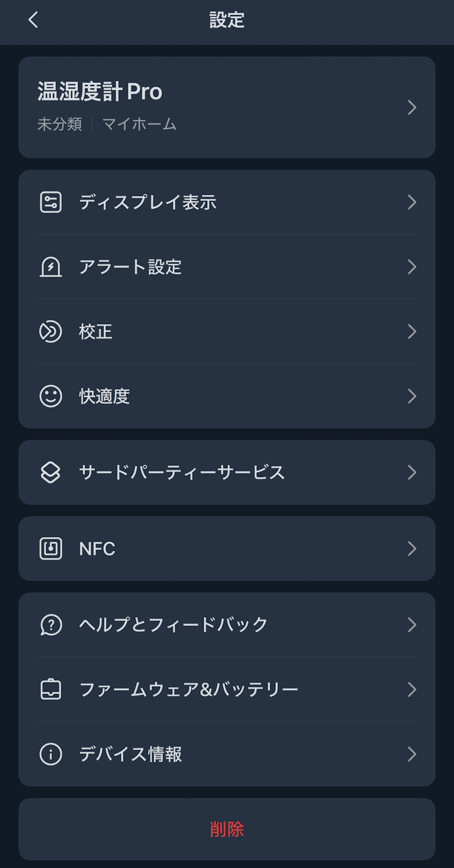The width and height of the screenshot is (454, 868).
Task: Select 快適度 menu item
Action: (104, 396)
